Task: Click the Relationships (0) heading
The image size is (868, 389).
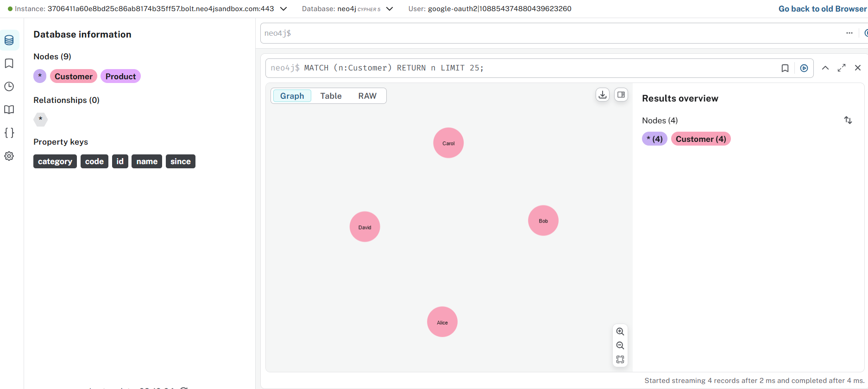Action: pyautogui.click(x=66, y=100)
